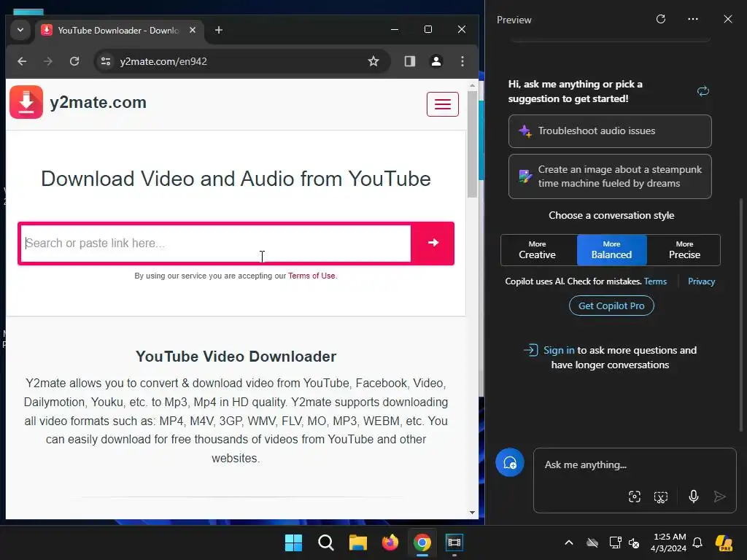The width and height of the screenshot is (747, 560).
Task: Go forward in Chrome
Action: click(48, 61)
